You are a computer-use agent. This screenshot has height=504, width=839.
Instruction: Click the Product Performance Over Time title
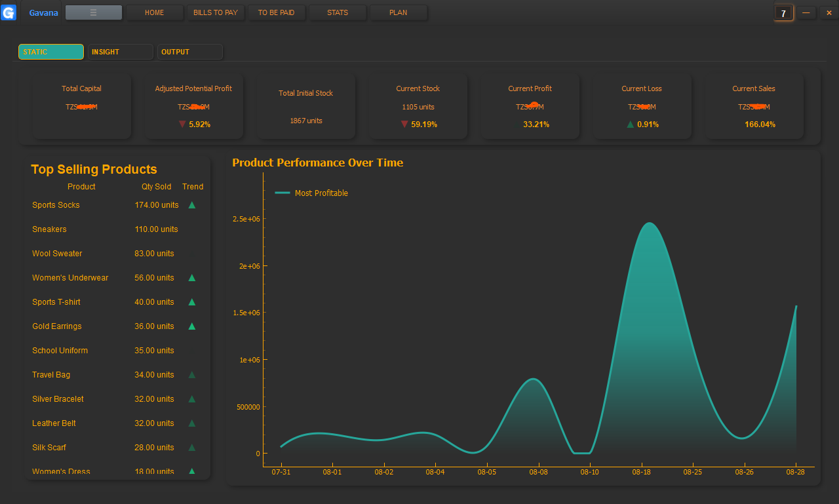click(x=318, y=163)
